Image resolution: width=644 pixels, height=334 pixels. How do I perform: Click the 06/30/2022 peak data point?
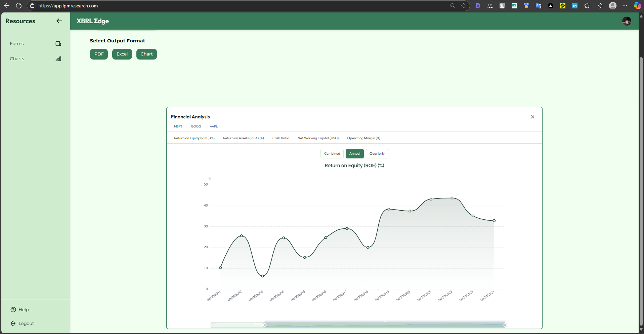[x=452, y=198]
